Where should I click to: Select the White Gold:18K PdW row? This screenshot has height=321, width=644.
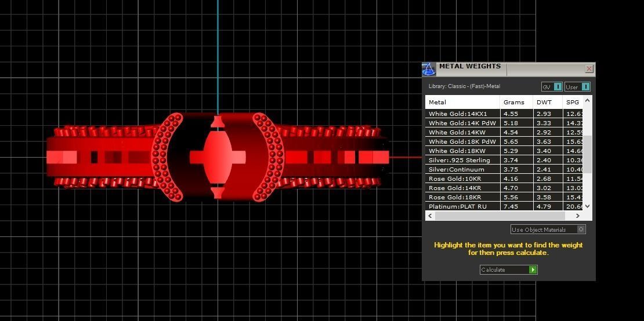coord(504,141)
